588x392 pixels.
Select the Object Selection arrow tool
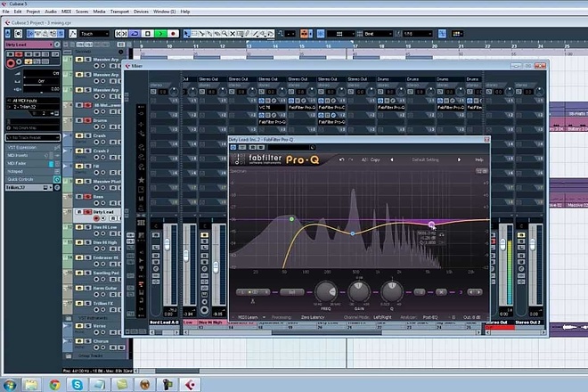[187, 34]
